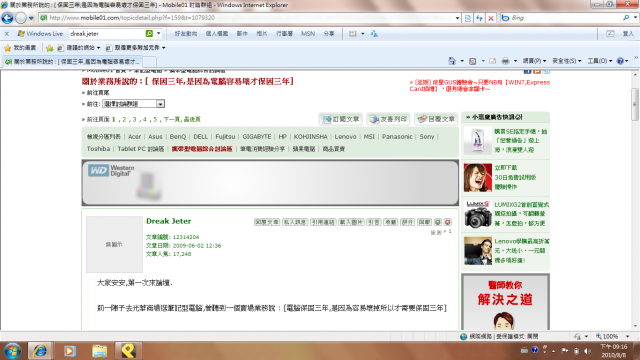Click the yellow app icon on taskbar
640x360 pixels.
[128, 351]
